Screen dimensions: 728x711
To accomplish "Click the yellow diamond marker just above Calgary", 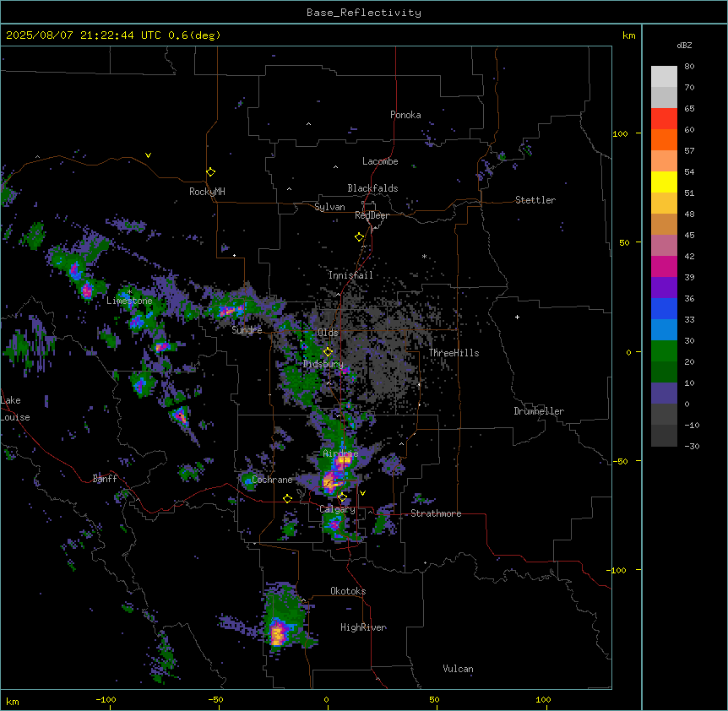I will [342, 497].
